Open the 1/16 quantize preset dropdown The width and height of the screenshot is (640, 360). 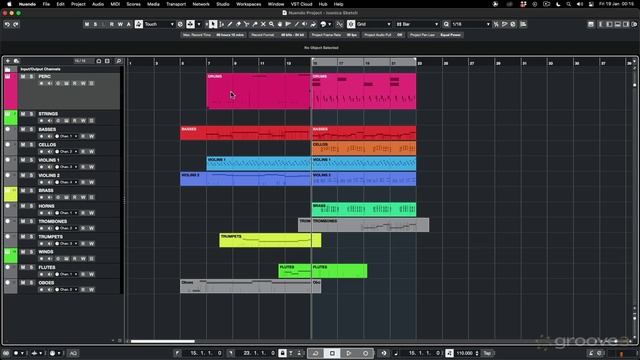470,24
